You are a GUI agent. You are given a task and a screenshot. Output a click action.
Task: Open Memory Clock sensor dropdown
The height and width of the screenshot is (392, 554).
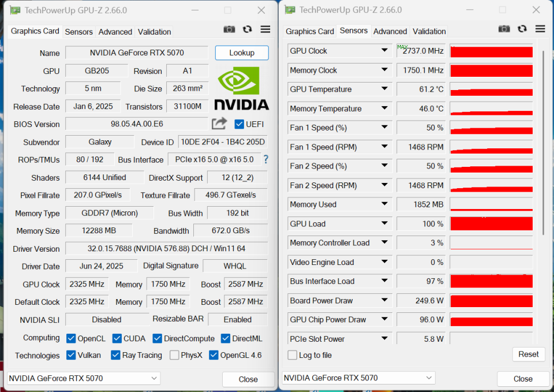(x=384, y=70)
